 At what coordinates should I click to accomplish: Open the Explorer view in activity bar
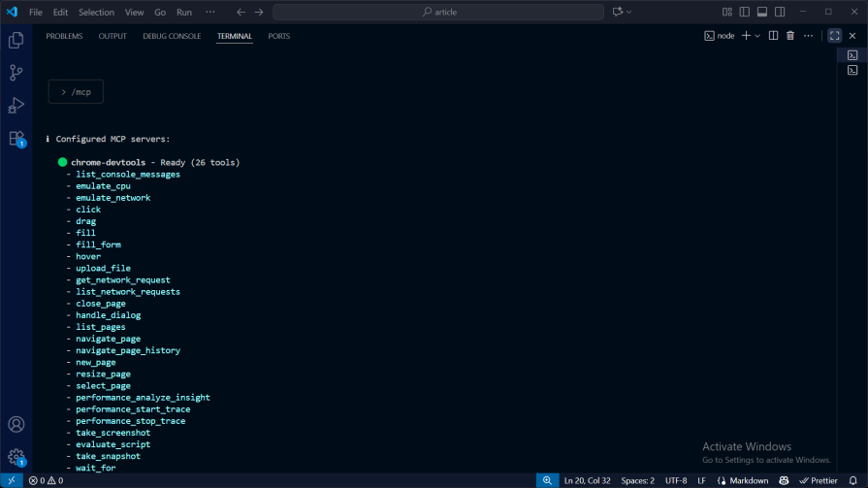(16, 40)
